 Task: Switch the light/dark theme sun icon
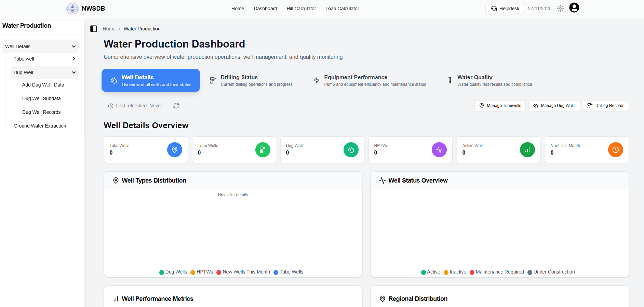[560, 9]
